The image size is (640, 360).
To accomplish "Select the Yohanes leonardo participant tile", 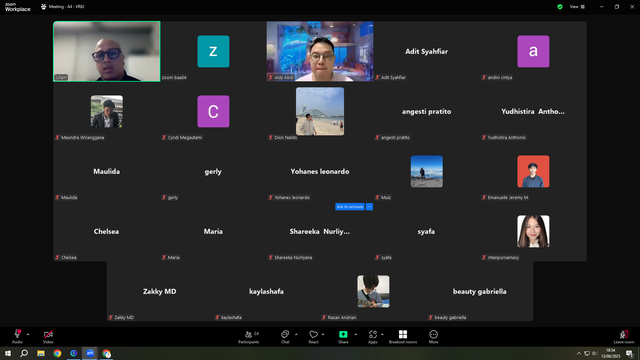I will [x=320, y=171].
